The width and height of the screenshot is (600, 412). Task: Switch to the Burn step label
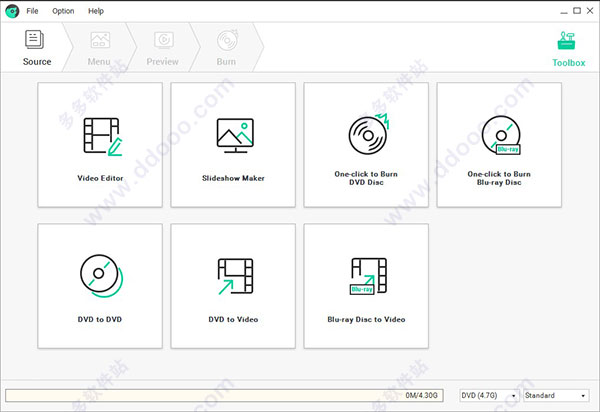(x=226, y=62)
